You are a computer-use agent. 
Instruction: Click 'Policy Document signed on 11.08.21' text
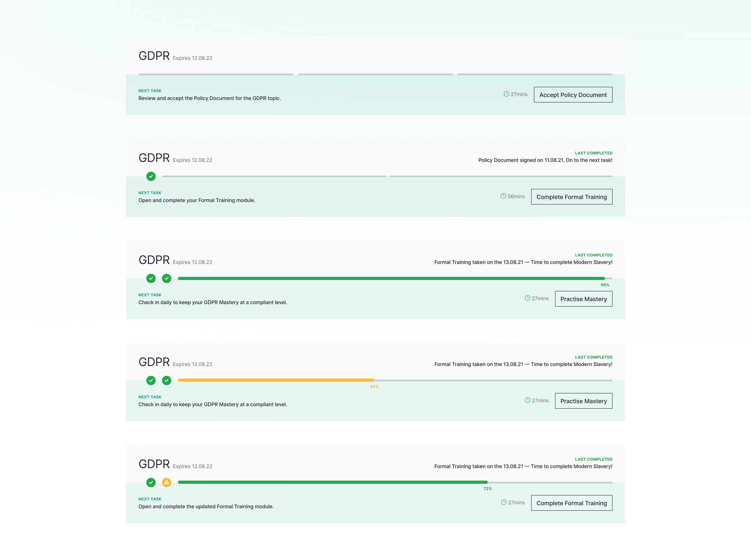(x=545, y=160)
